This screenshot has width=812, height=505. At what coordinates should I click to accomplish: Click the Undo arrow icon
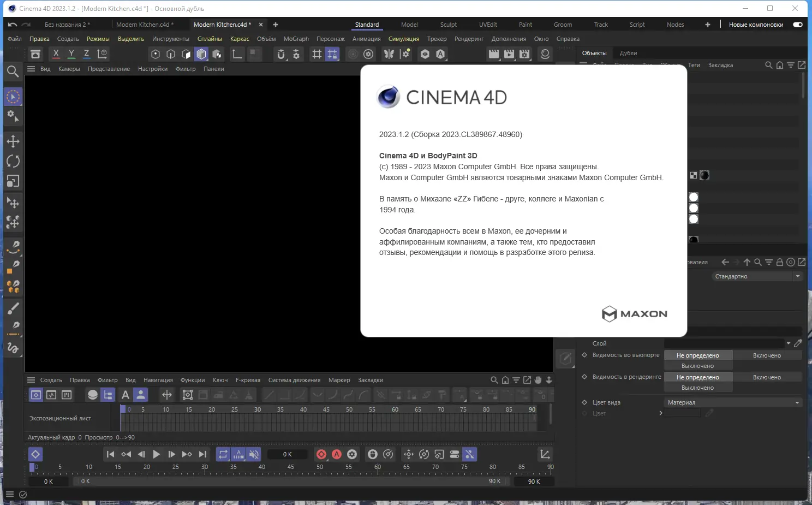click(13, 25)
